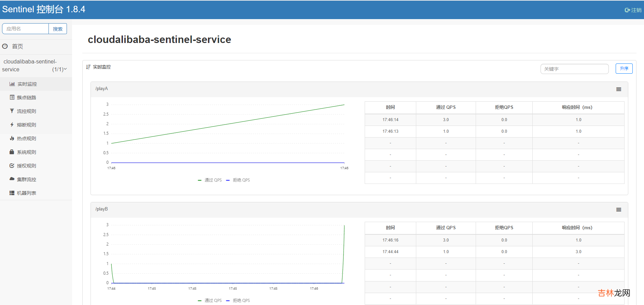The height and width of the screenshot is (305, 644).
Task: Click the checkmark icon for 授权规则
Action: click(x=12, y=166)
